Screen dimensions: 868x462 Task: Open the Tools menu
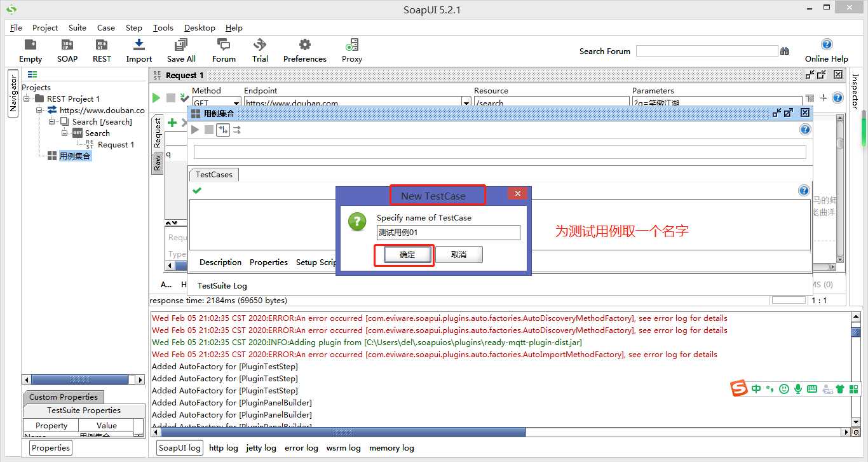(163, 27)
